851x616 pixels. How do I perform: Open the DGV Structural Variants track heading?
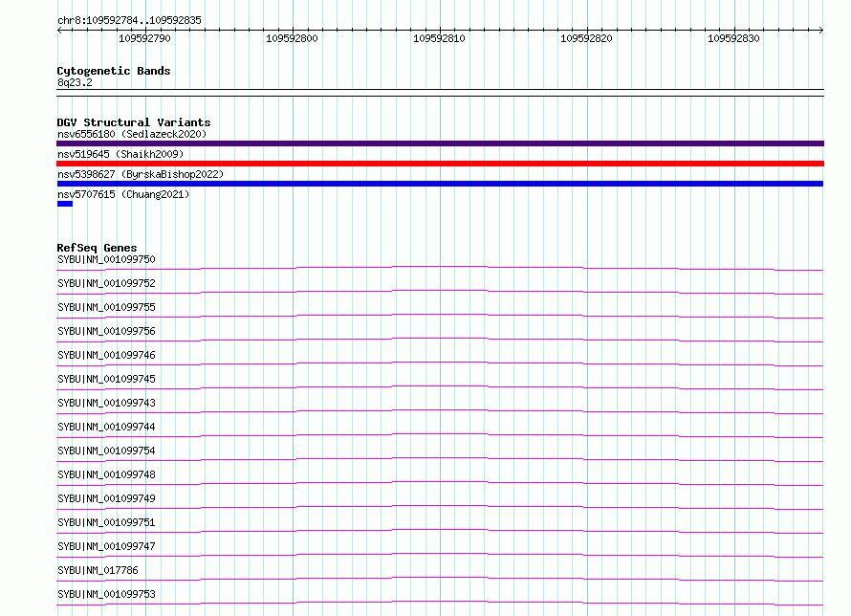click(x=134, y=122)
